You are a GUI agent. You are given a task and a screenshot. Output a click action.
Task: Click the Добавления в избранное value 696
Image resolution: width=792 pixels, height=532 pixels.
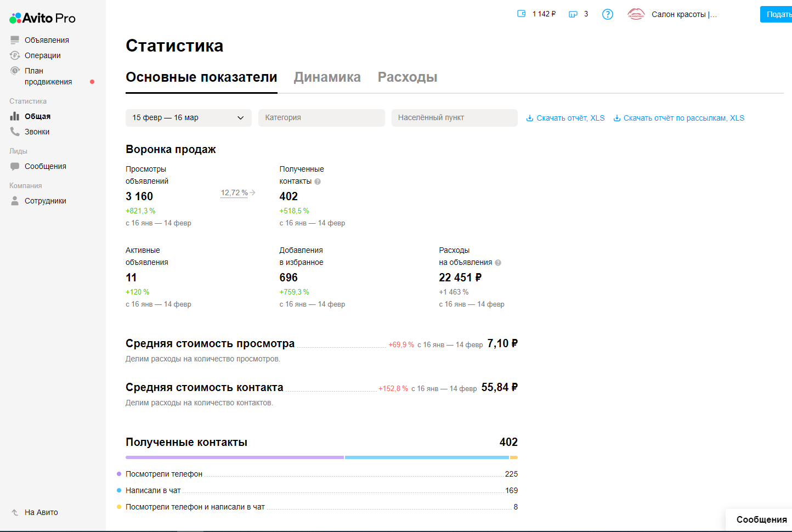(x=288, y=278)
